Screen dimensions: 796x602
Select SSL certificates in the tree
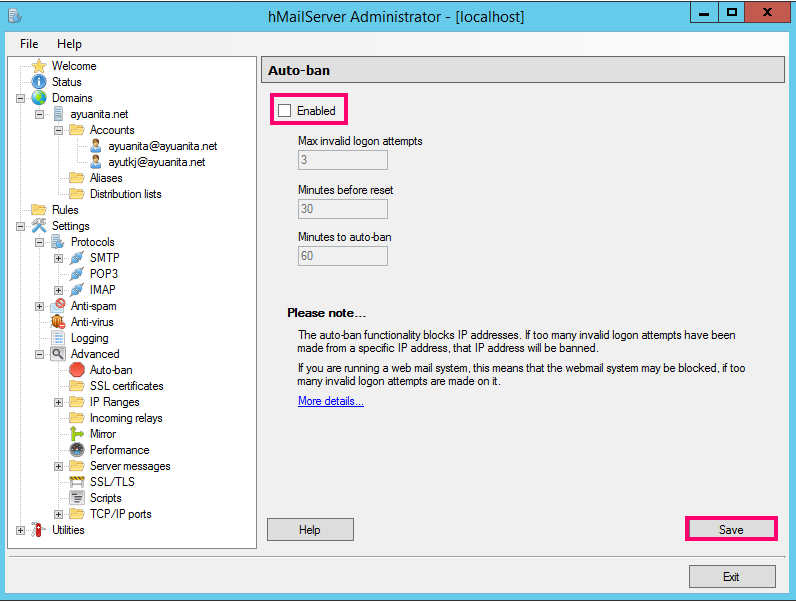pyautogui.click(x=126, y=386)
